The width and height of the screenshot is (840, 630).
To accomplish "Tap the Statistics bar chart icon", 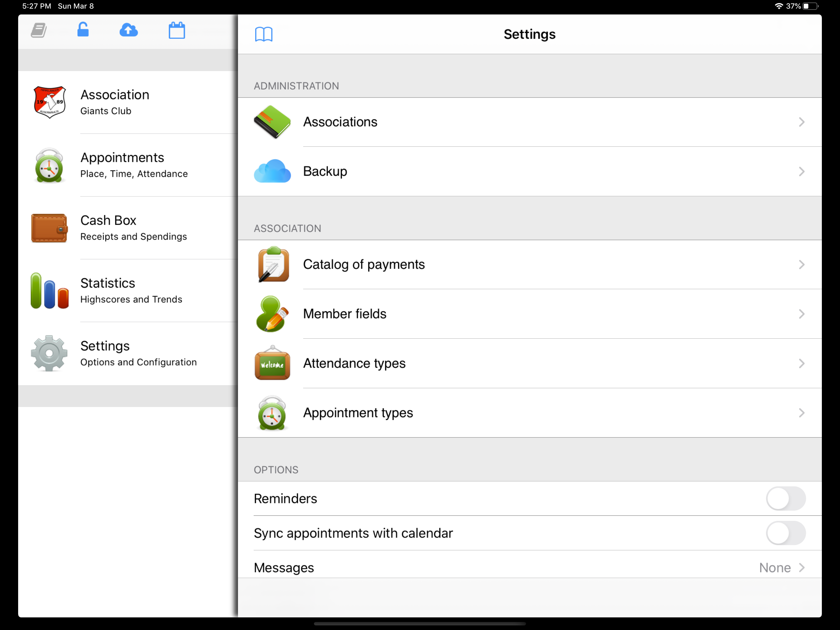I will [x=50, y=291].
